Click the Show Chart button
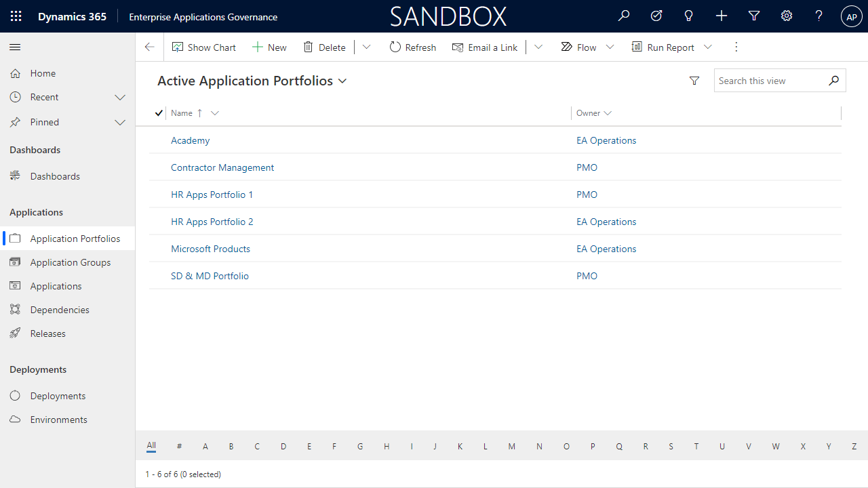This screenshot has height=488, width=868. 204,47
